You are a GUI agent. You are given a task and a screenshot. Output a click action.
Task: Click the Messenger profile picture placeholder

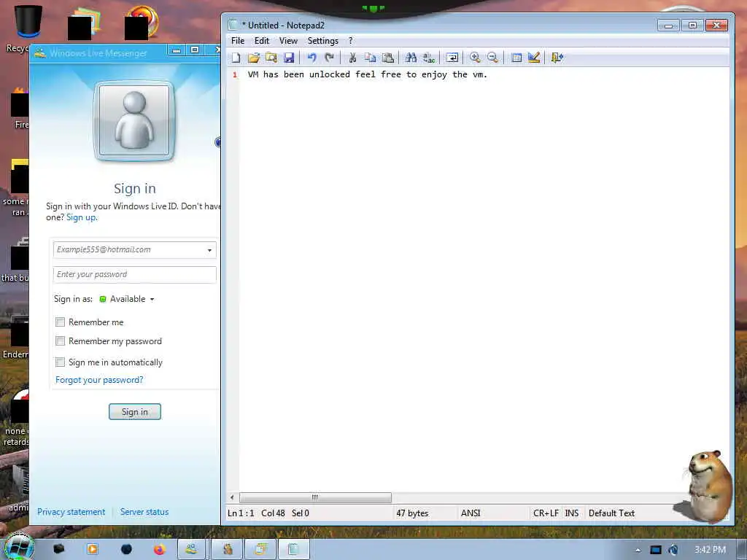pyautogui.click(x=134, y=121)
